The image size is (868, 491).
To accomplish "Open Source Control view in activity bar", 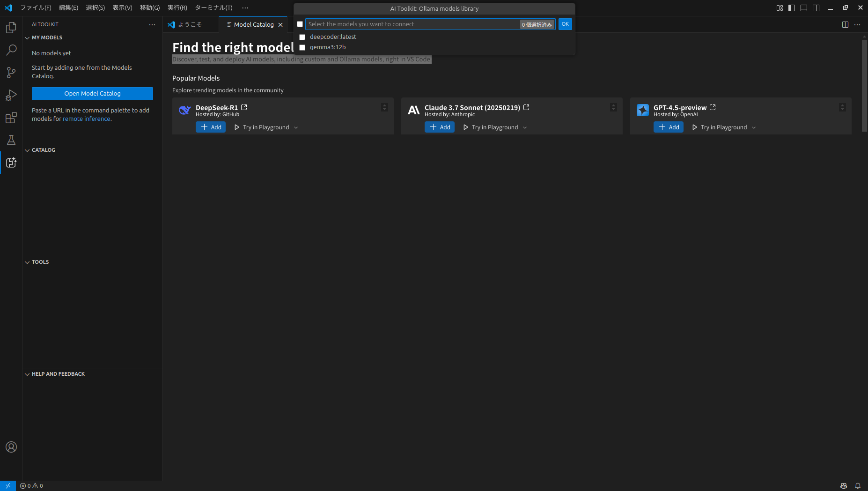I will 11,73.
